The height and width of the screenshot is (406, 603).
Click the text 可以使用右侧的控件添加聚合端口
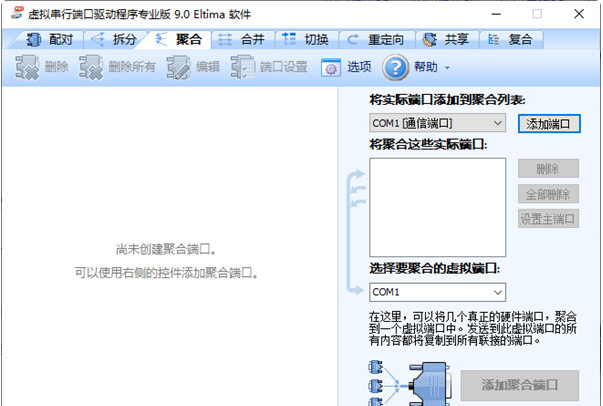(166, 273)
